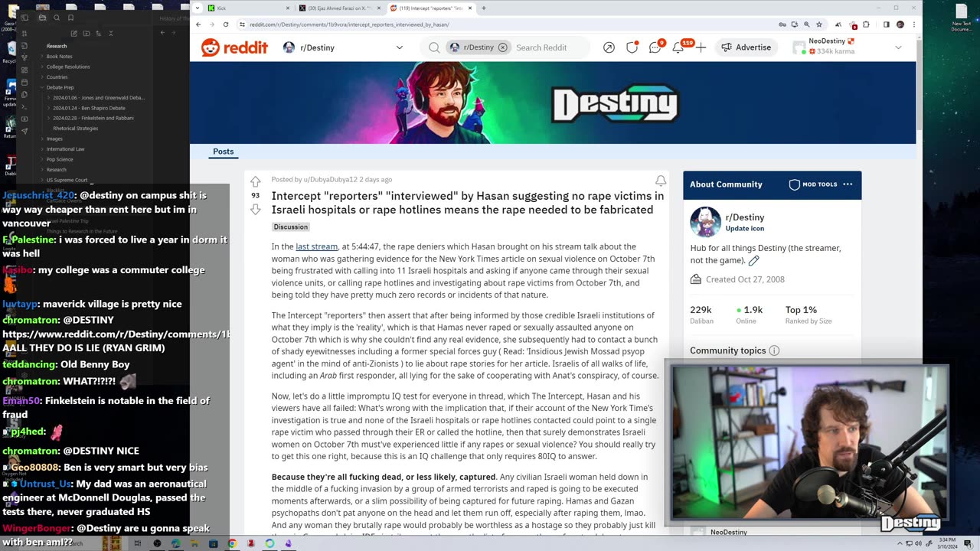
Task: Open the r/Destiny community selector dropdown
Action: [343, 47]
